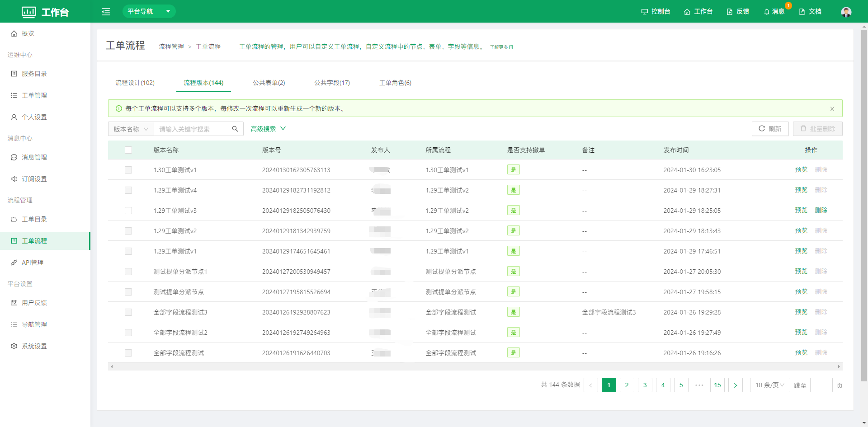Viewport: 868px width, 427px height.
Task: Open the user avatar menu
Action: [x=846, y=12]
